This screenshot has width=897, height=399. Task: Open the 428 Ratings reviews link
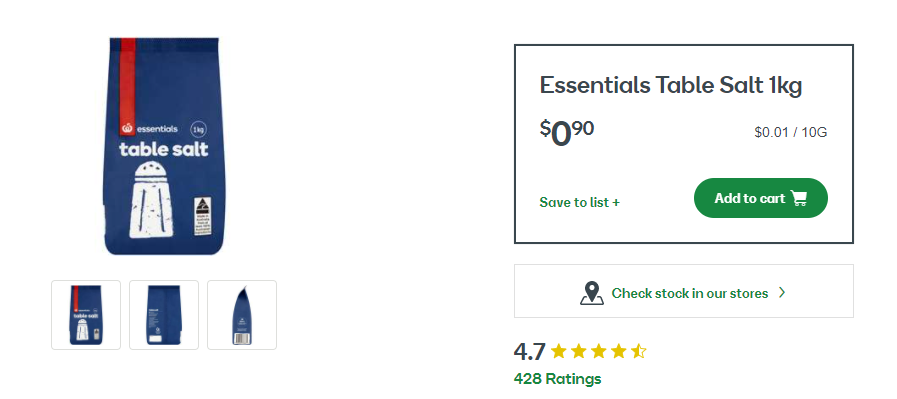[557, 379]
